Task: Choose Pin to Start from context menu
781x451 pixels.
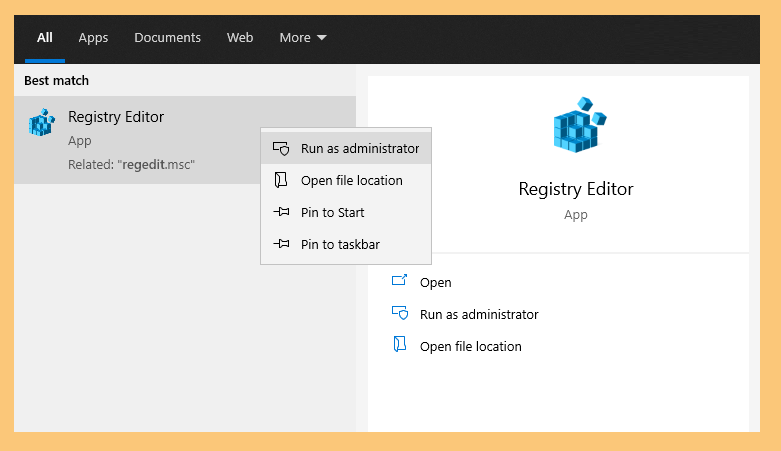Action: 346,212
